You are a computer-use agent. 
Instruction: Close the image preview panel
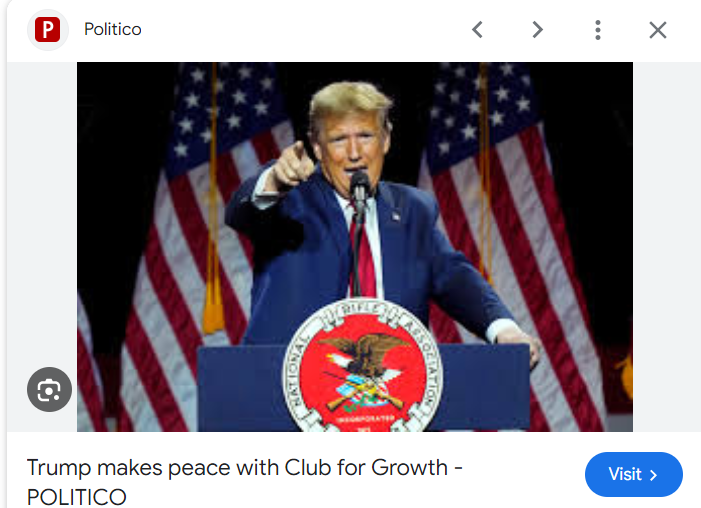pos(658,30)
